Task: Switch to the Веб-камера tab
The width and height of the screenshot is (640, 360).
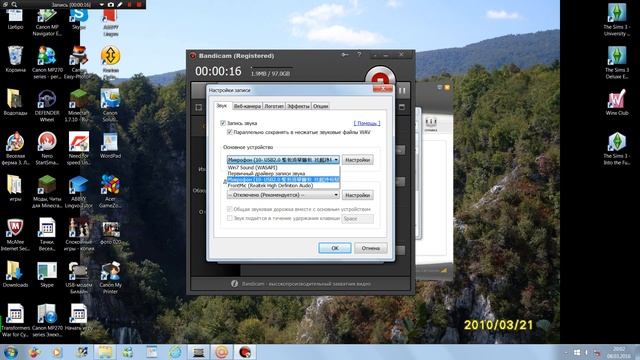Action: [x=247, y=106]
